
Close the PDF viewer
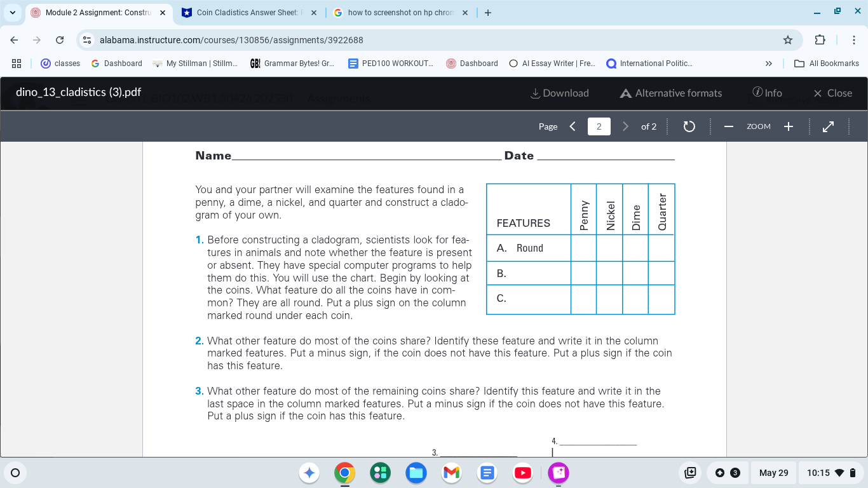coord(832,93)
